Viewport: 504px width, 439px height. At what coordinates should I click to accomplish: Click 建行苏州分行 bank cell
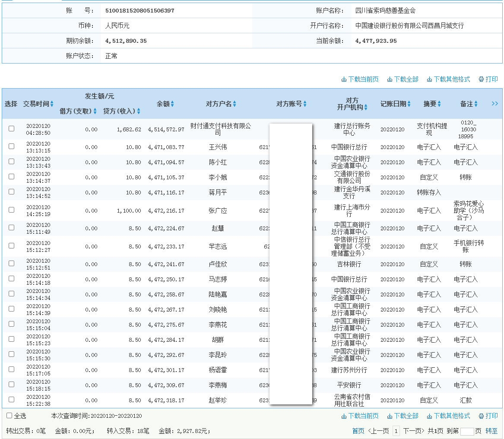click(349, 370)
